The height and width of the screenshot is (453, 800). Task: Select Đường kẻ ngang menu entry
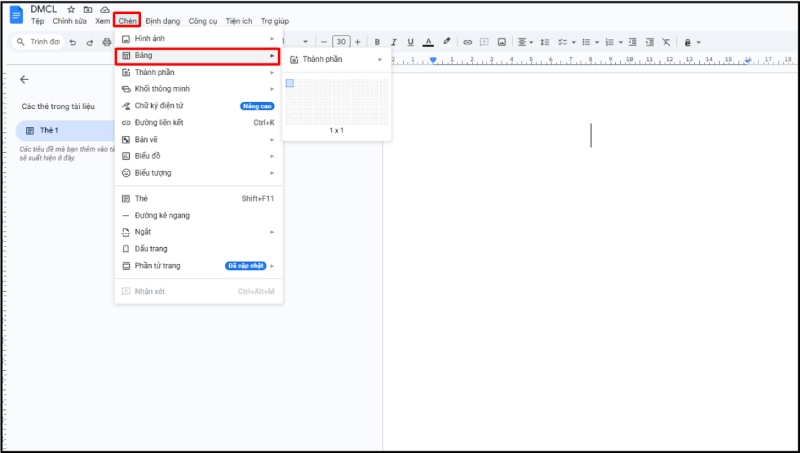[x=162, y=216]
